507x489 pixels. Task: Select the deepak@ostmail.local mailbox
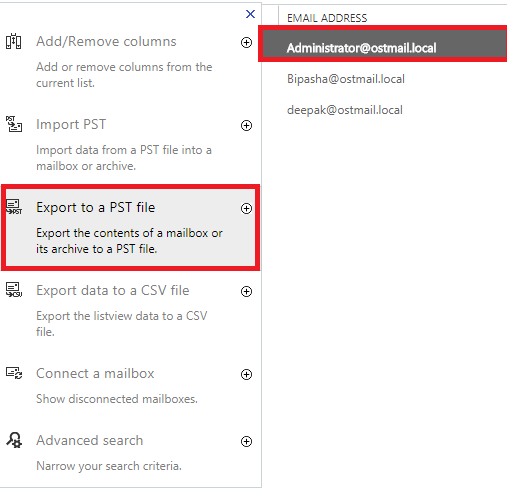pyautogui.click(x=345, y=110)
